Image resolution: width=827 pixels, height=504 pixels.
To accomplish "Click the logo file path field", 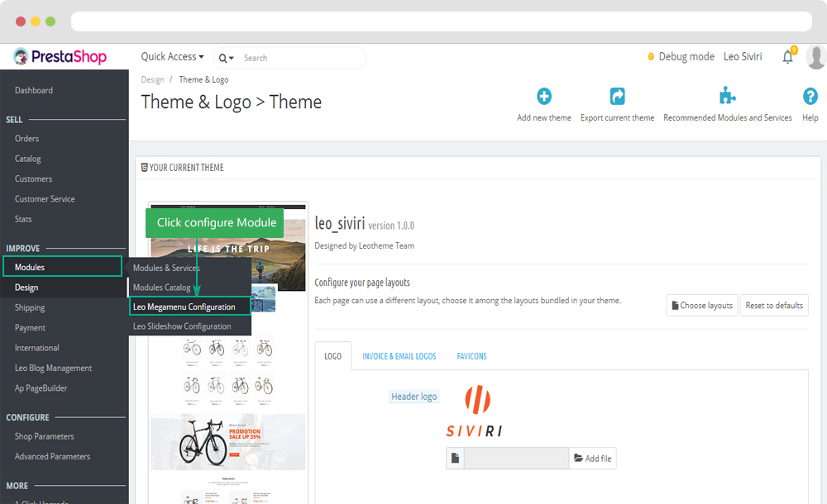I will click(x=516, y=458).
